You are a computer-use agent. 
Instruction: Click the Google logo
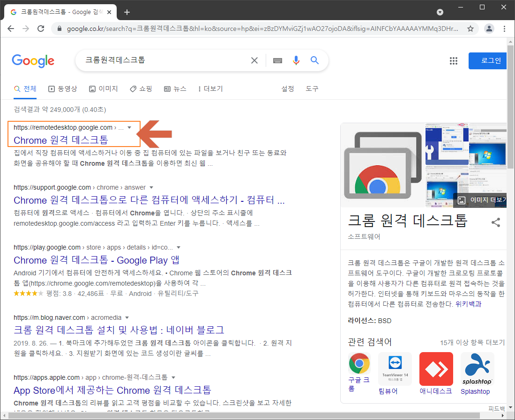[33, 61]
